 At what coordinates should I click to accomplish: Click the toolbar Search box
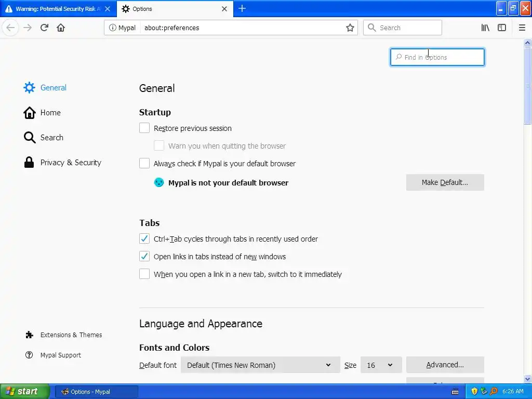point(403,28)
